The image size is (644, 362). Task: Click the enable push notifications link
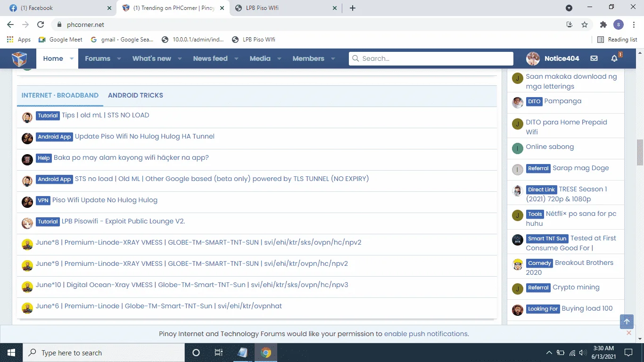tap(426, 334)
